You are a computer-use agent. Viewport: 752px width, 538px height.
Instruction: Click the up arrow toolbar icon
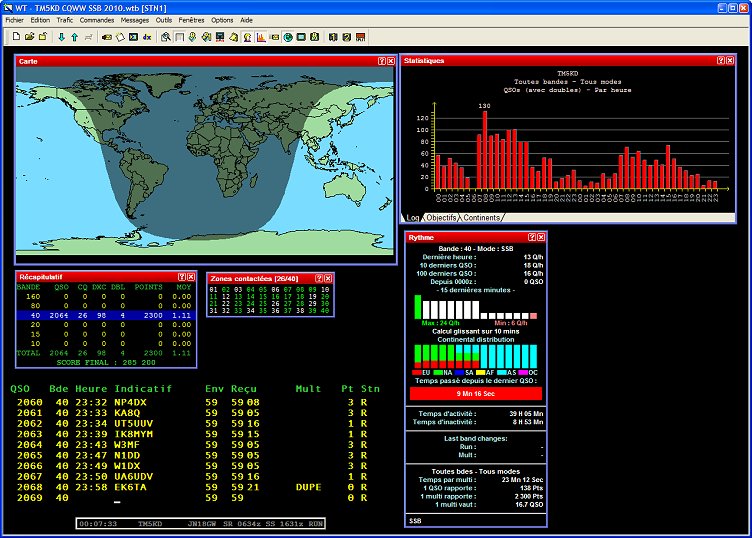tap(75, 37)
